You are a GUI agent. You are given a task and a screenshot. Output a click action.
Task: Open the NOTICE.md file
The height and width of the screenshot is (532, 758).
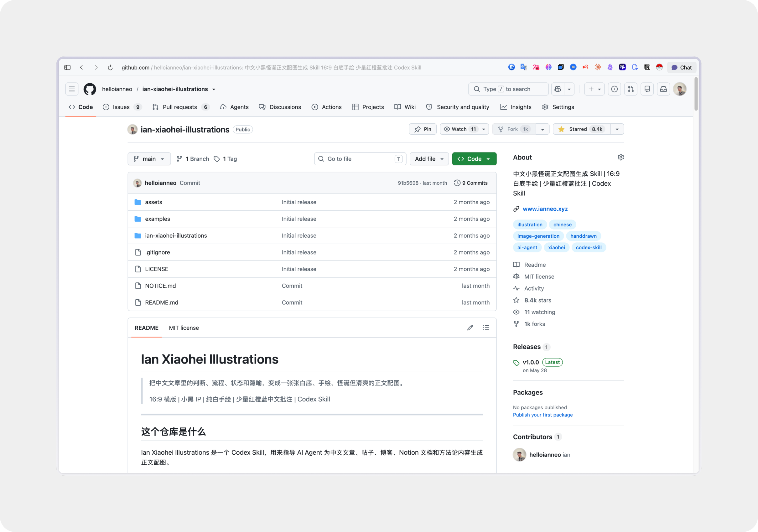[160, 286]
